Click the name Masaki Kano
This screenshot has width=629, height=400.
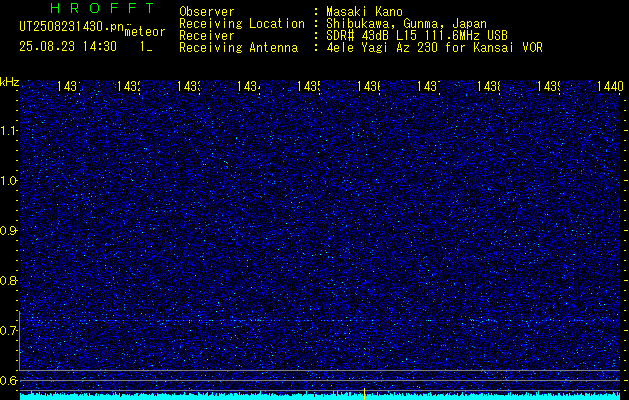pyautogui.click(x=364, y=12)
